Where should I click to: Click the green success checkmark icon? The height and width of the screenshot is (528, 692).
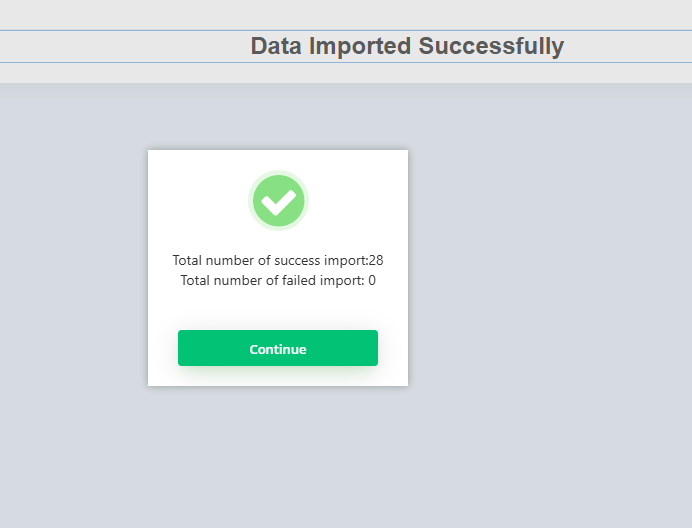point(278,200)
